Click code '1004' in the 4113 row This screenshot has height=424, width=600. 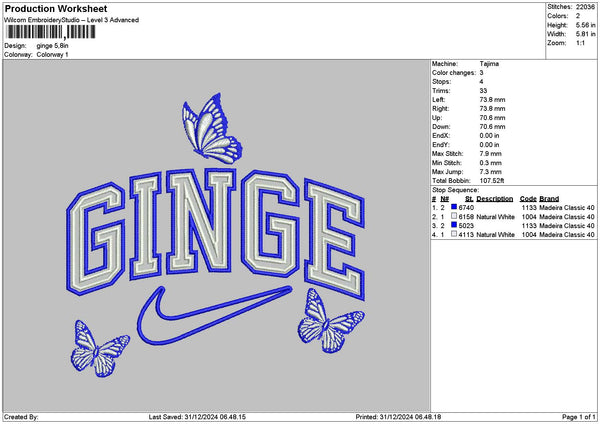529,235
